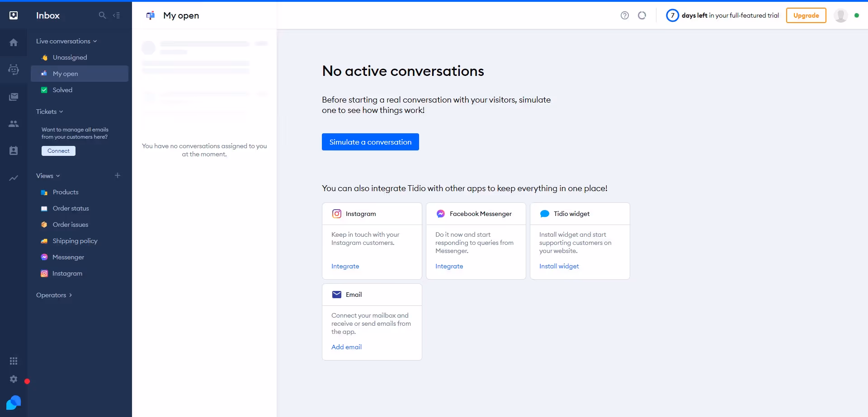Screen dimensions: 868x417
Task: Collapse the Views section
Action: coord(48,176)
